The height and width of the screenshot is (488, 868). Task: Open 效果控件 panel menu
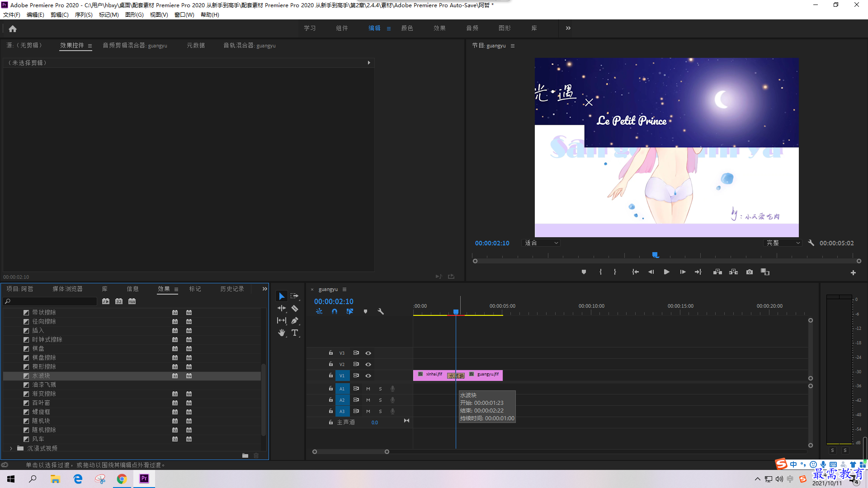[90, 46]
